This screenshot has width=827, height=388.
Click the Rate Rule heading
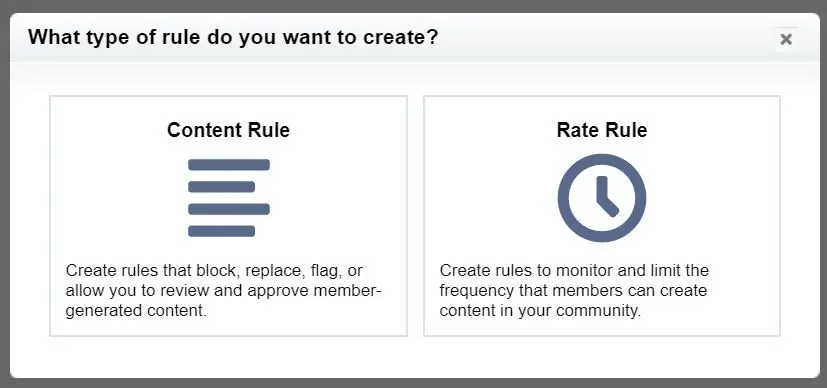(x=602, y=130)
